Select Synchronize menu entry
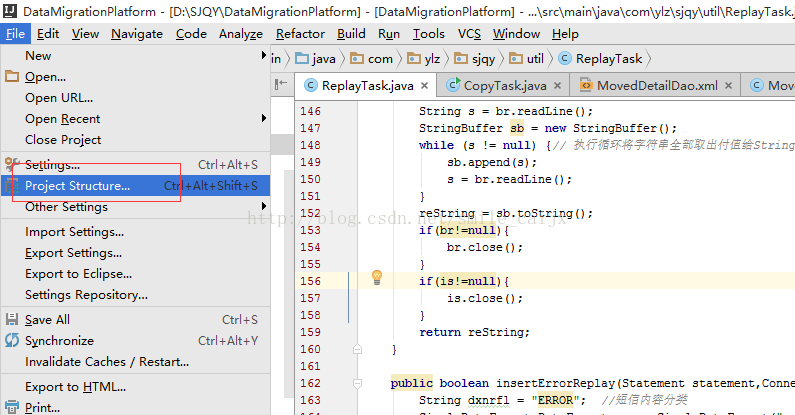The width and height of the screenshot is (795, 415). pos(135,341)
